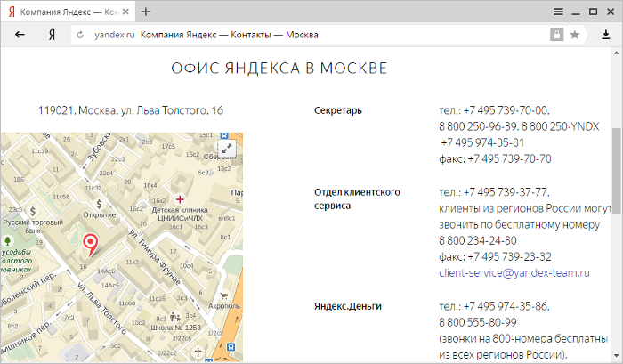
Task: Click the Открытие label on map
Action: click(x=100, y=215)
